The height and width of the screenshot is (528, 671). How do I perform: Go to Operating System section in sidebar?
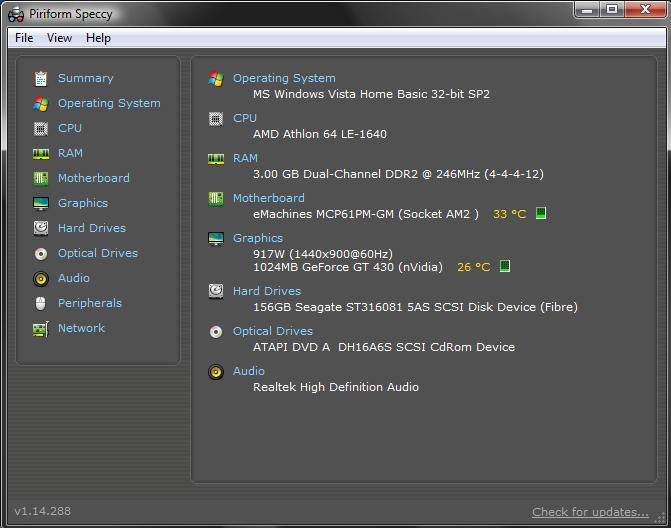pos(109,104)
